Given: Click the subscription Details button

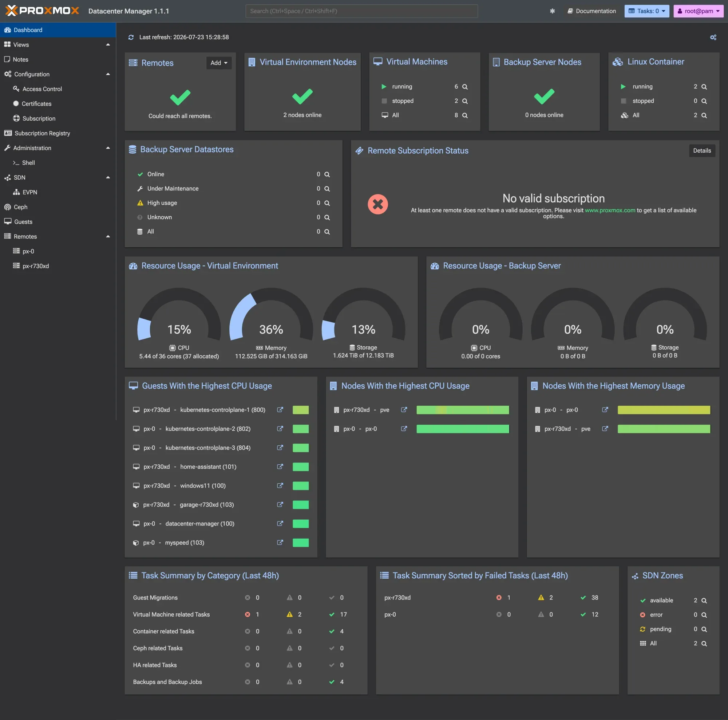Looking at the screenshot, I should (x=702, y=151).
